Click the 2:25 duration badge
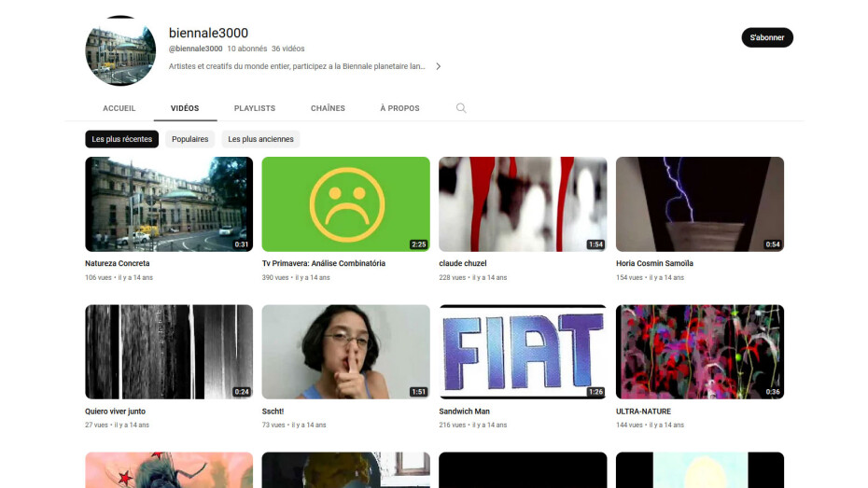Image resolution: width=868 pixels, height=488 pixels. (x=418, y=244)
